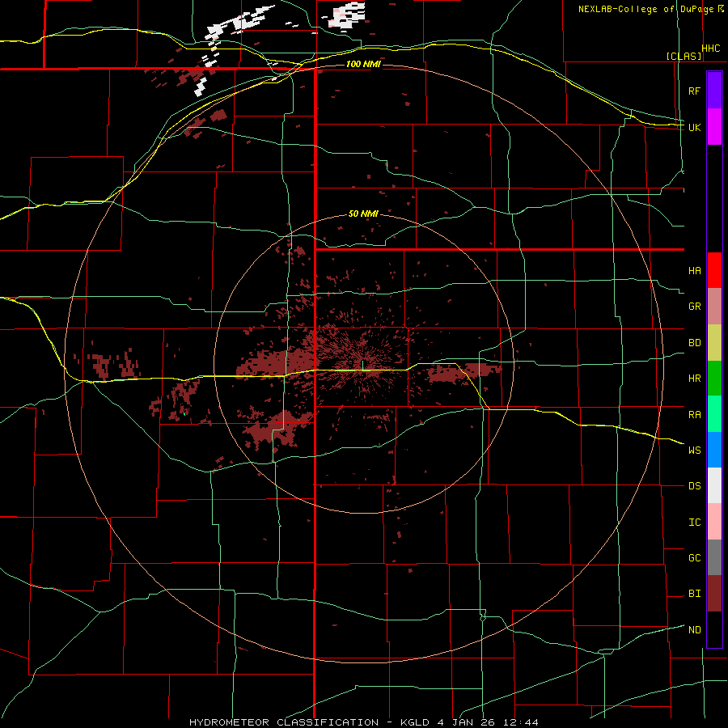Click the HR green legend color block
The height and width of the screenshot is (728, 728).
714,379
